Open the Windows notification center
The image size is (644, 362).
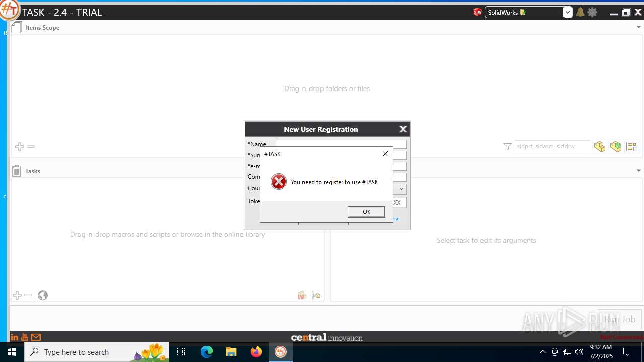click(627, 352)
